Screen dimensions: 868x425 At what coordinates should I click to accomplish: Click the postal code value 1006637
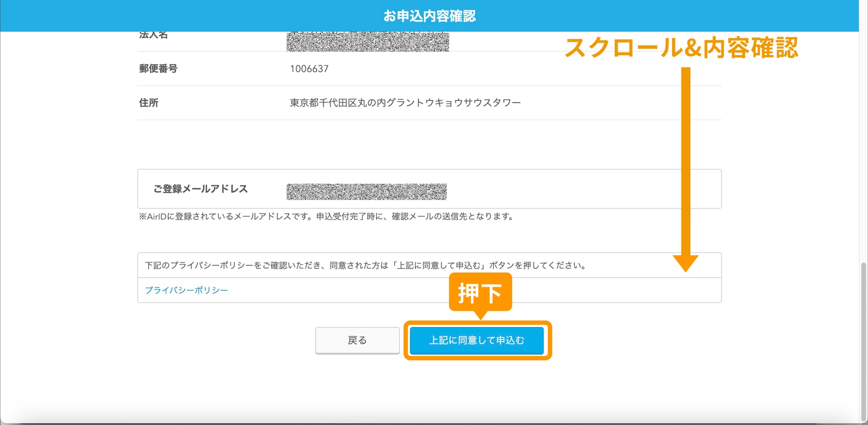tap(309, 69)
